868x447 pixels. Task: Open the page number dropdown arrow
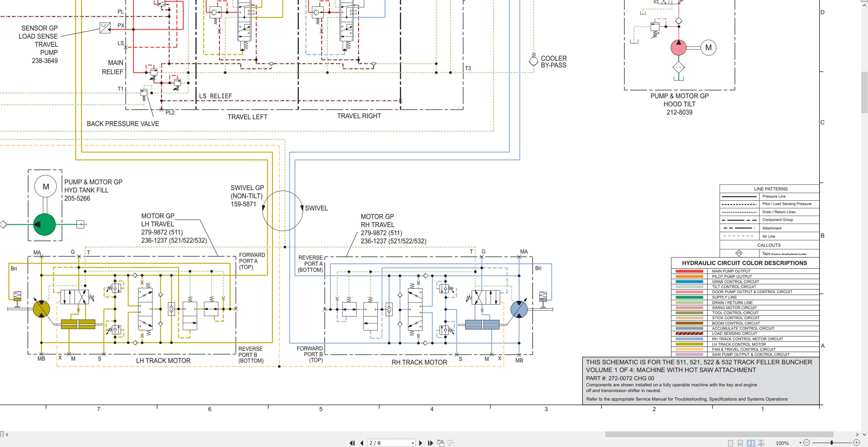[413, 443]
